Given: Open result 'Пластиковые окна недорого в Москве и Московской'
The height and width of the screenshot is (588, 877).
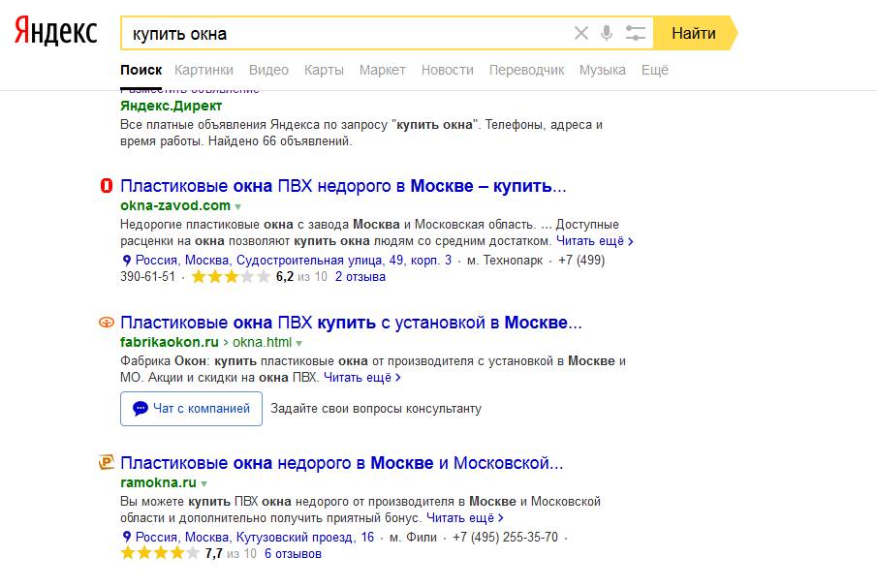Looking at the screenshot, I should (x=342, y=463).
